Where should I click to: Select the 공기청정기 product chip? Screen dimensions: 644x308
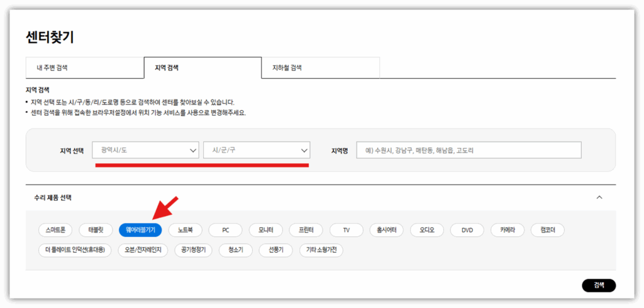[x=194, y=250]
